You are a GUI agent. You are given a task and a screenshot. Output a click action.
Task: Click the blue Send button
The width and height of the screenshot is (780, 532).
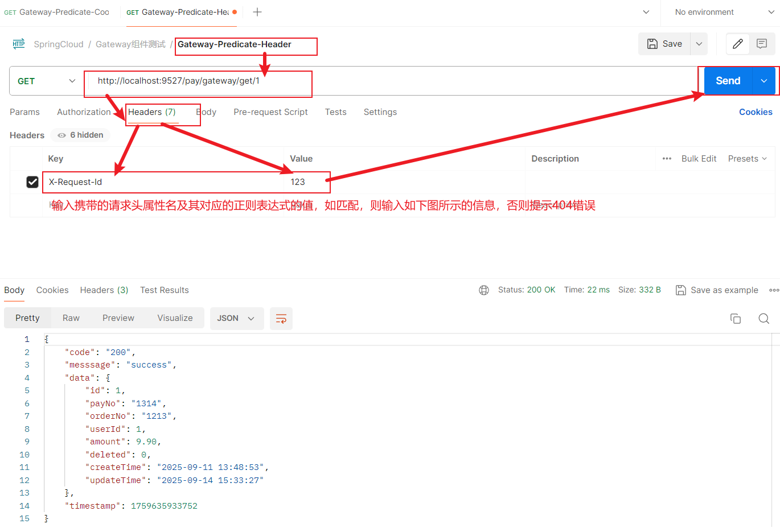point(728,81)
